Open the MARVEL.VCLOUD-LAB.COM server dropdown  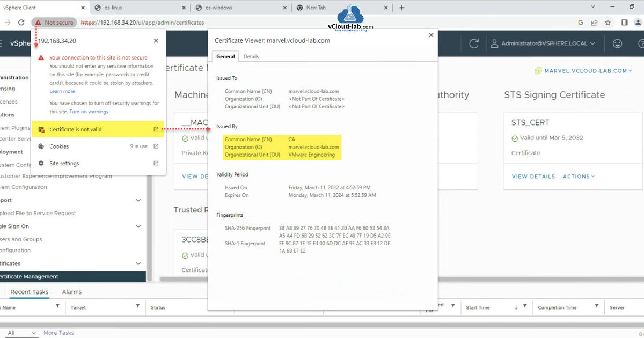coord(584,71)
